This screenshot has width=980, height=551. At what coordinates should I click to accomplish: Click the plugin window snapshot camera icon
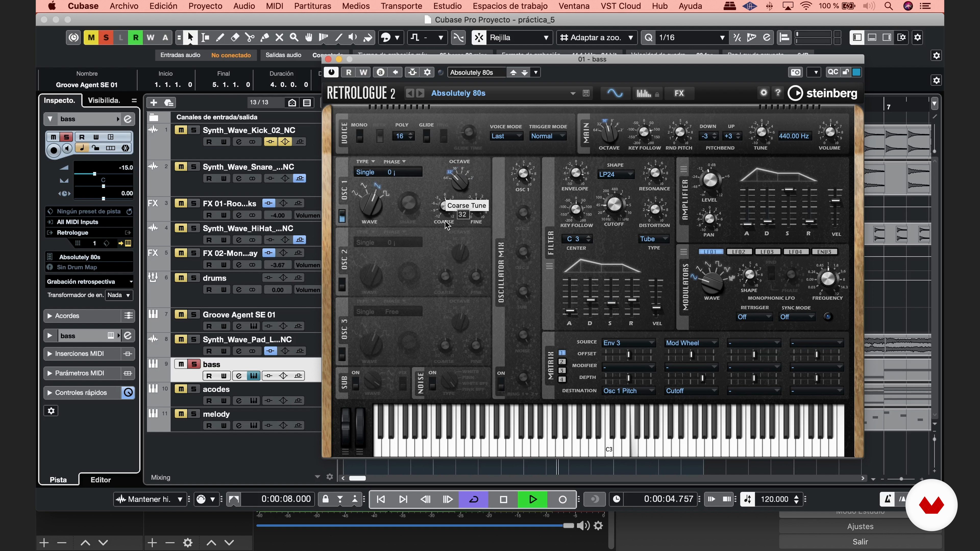(x=795, y=72)
